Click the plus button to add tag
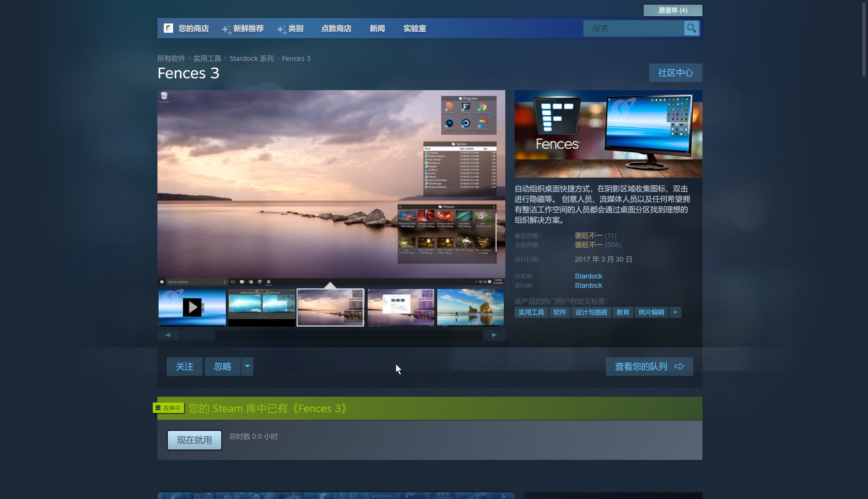868x499 pixels. click(675, 312)
